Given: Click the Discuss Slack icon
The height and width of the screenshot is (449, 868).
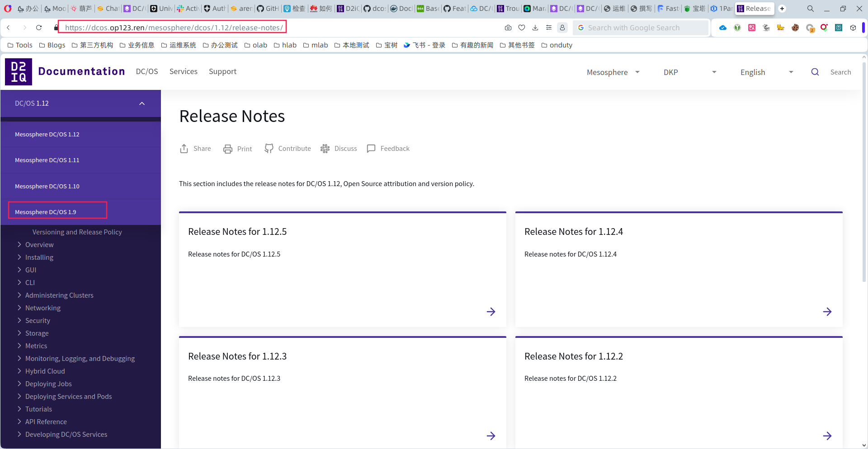Looking at the screenshot, I should coord(325,149).
